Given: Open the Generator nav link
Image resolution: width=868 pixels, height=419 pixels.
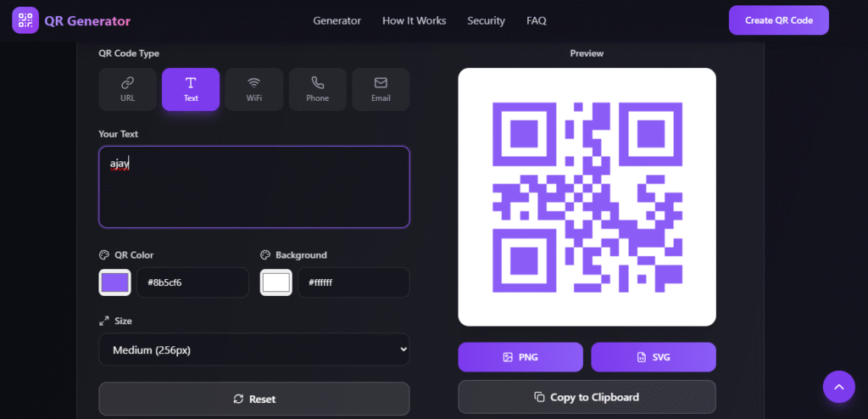Looking at the screenshot, I should [337, 20].
